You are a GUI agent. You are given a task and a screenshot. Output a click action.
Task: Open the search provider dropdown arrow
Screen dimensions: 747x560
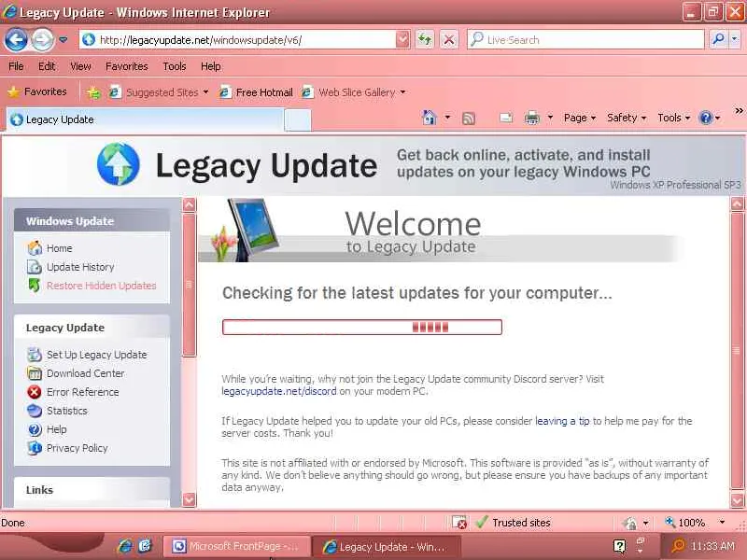pyautogui.click(x=735, y=40)
